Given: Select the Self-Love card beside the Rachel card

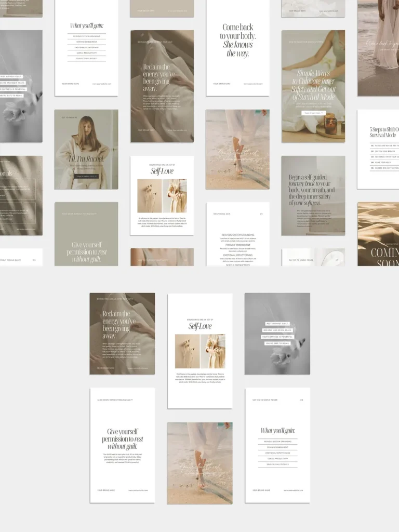Looking at the screenshot, I should click(x=162, y=196).
